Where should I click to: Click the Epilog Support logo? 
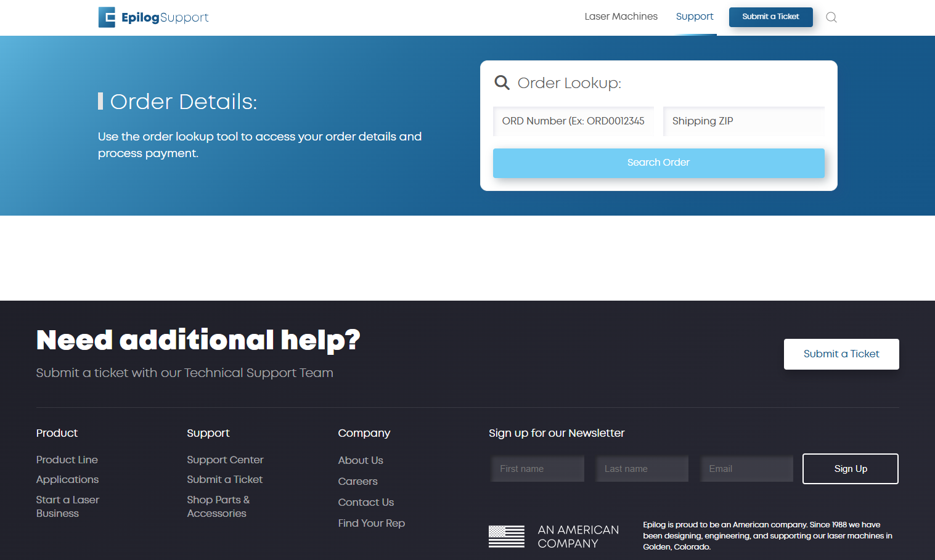click(153, 17)
